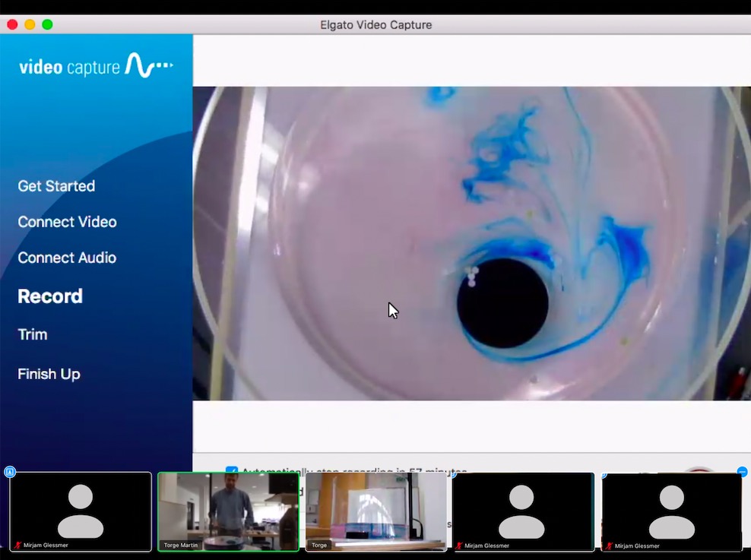The image size is (751, 560).
Task: Uncheck "Automatically stop recording in 57 minutes"
Action: coord(233,471)
